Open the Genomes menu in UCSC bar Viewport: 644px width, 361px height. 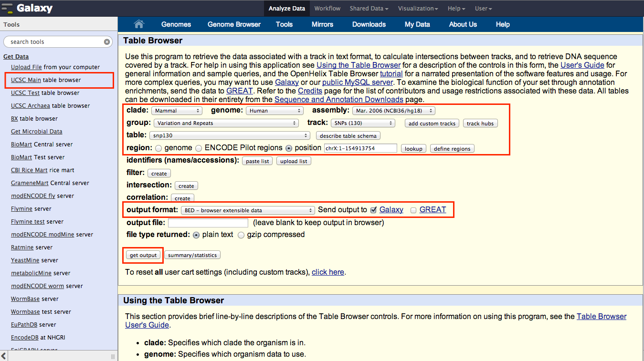176,24
